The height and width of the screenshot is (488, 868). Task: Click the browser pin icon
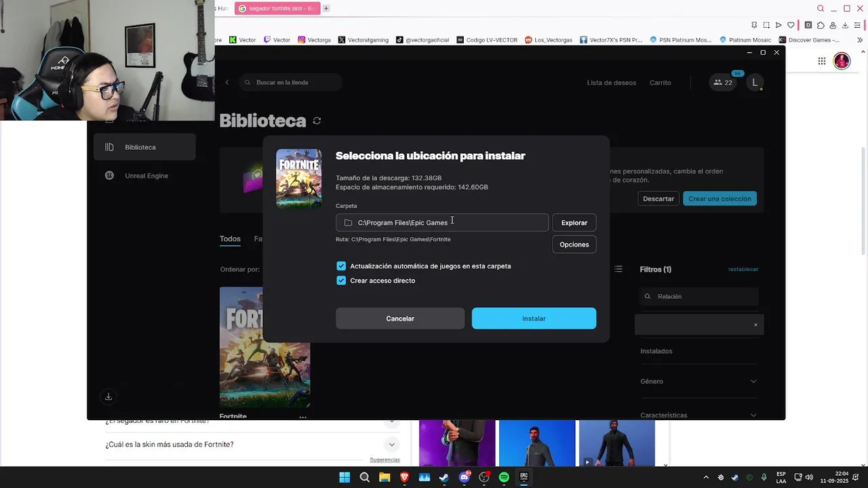(753, 25)
